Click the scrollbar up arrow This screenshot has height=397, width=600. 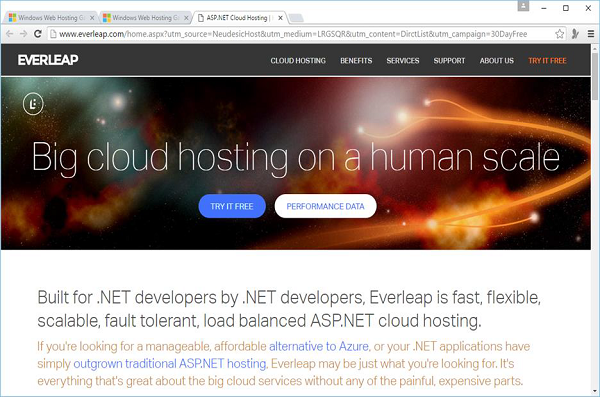pos(595,48)
